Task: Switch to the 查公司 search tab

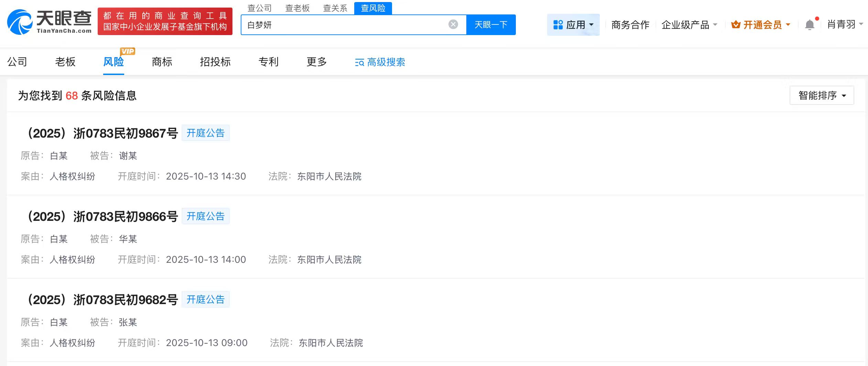Action: click(x=259, y=8)
